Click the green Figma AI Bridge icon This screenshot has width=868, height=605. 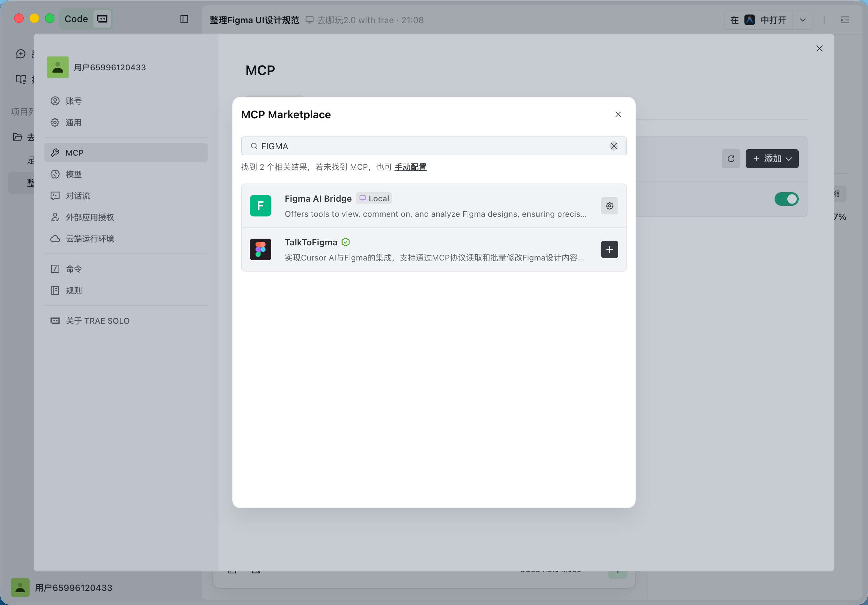click(260, 206)
